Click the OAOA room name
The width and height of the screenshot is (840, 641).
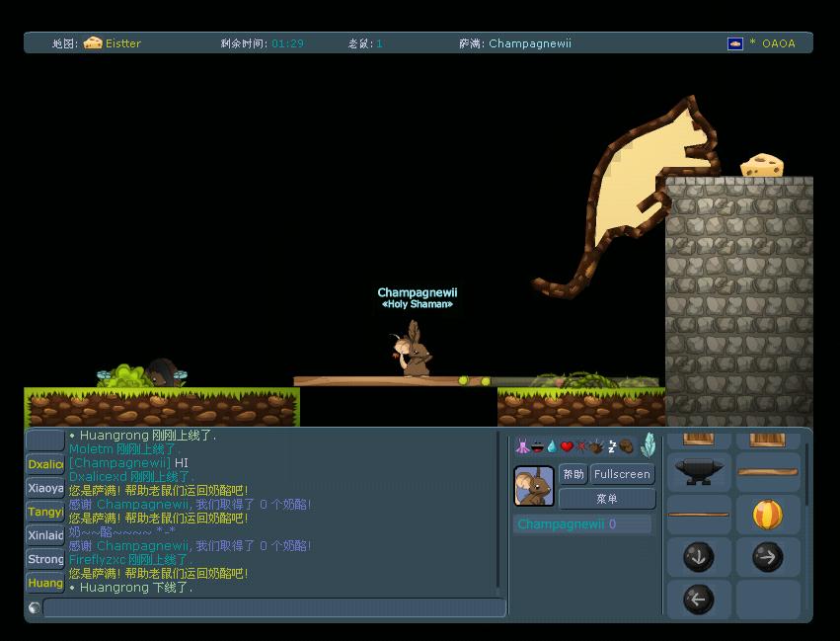tap(779, 43)
